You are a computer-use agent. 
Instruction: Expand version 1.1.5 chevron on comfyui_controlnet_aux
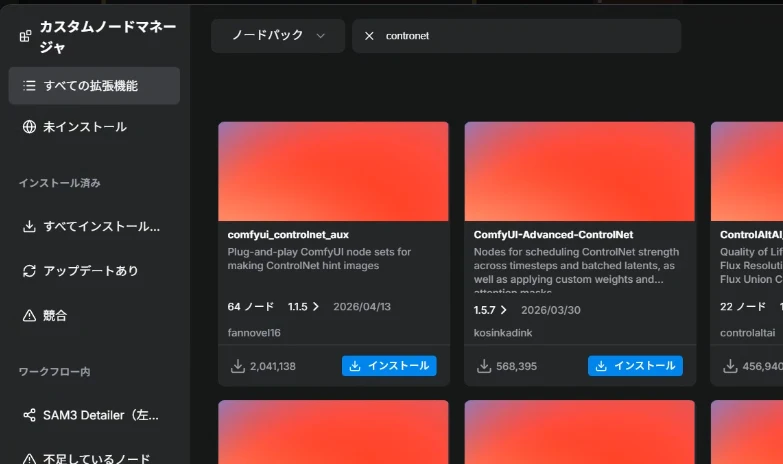[316, 307]
